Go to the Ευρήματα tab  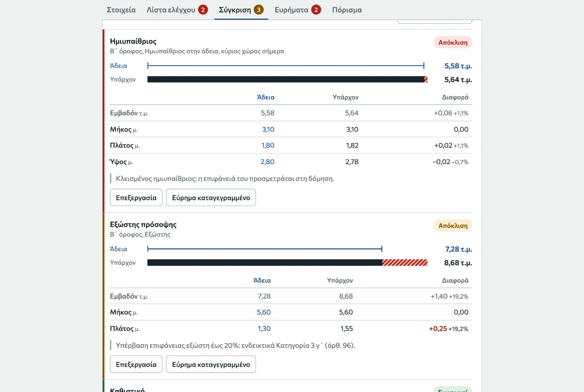tap(298, 10)
